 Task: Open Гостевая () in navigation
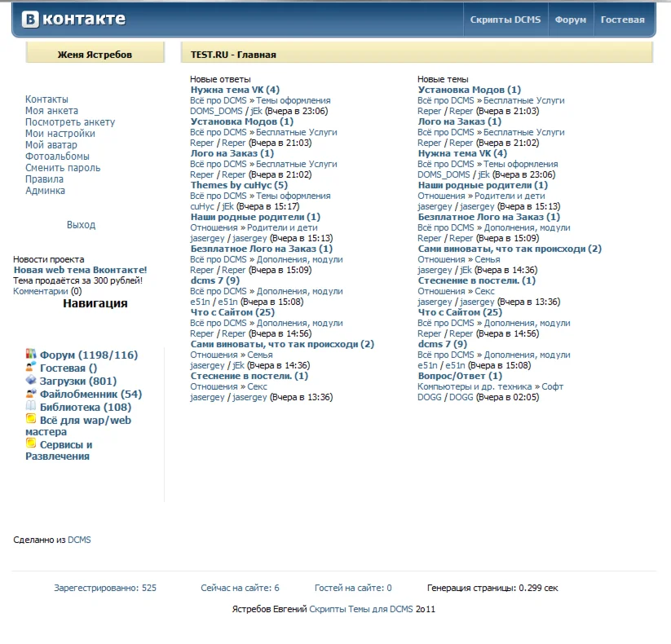click(68, 368)
